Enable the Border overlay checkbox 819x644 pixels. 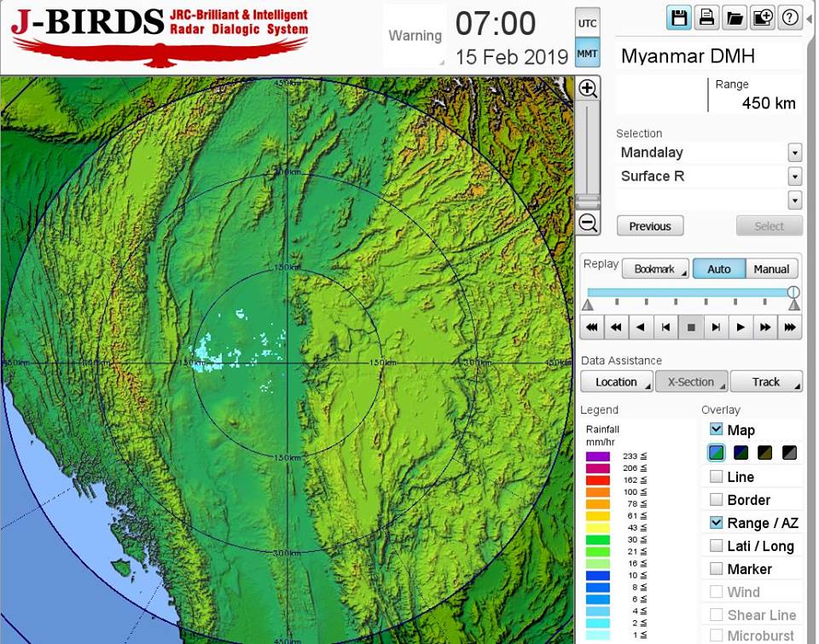point(717,500)
